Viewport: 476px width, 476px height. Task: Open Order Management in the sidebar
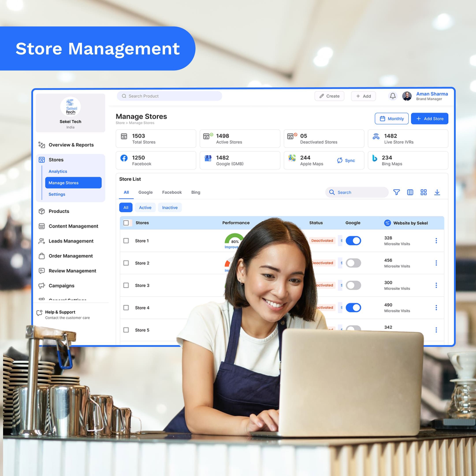pyautogui.click(x=42, y=256)
